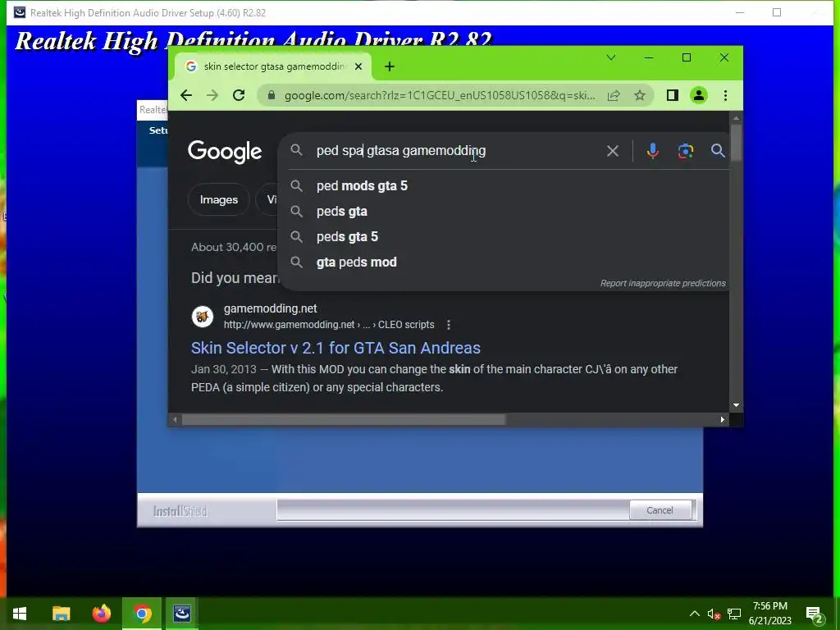Close the skin selector gtasa tab

(x=358, y=66)
